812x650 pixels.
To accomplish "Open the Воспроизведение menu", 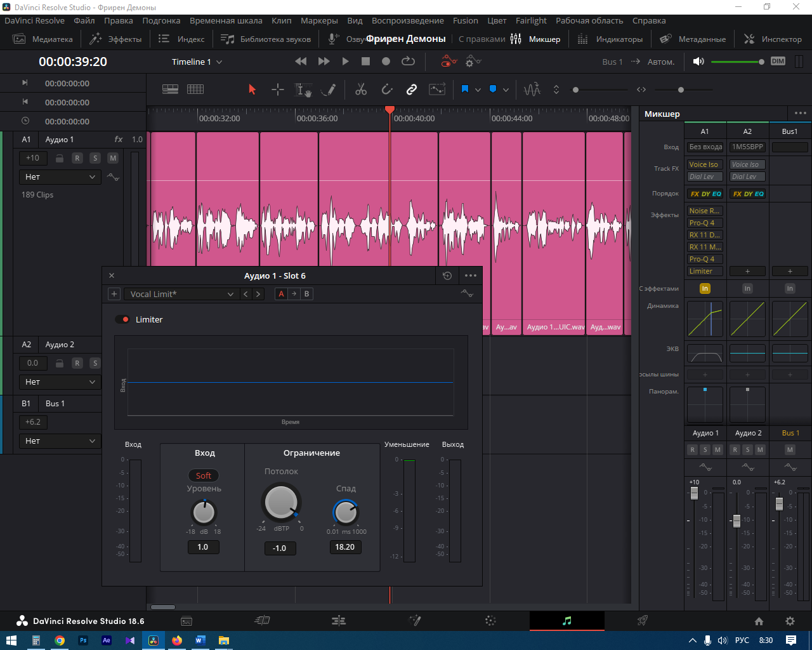I will tap(407, 20).
